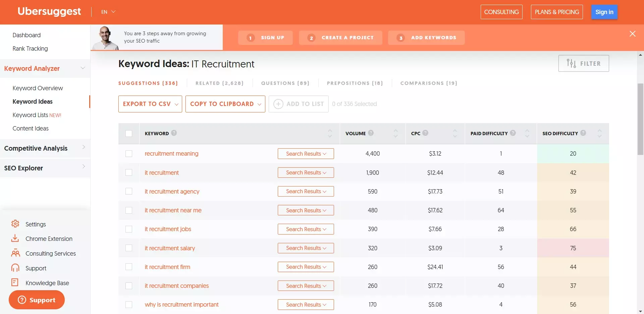644x314 pixels.
Task: Sort by SEO Difficulty arrows
Action: tap(600, 134)
